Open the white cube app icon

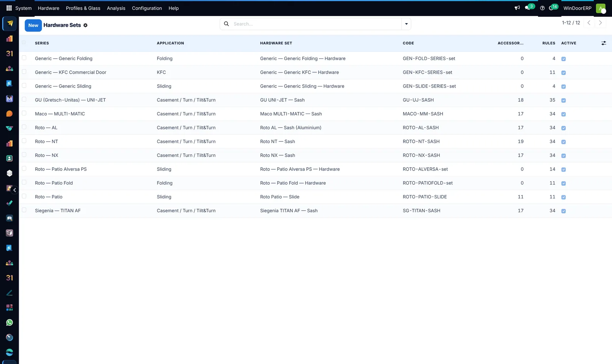point(10,173)
